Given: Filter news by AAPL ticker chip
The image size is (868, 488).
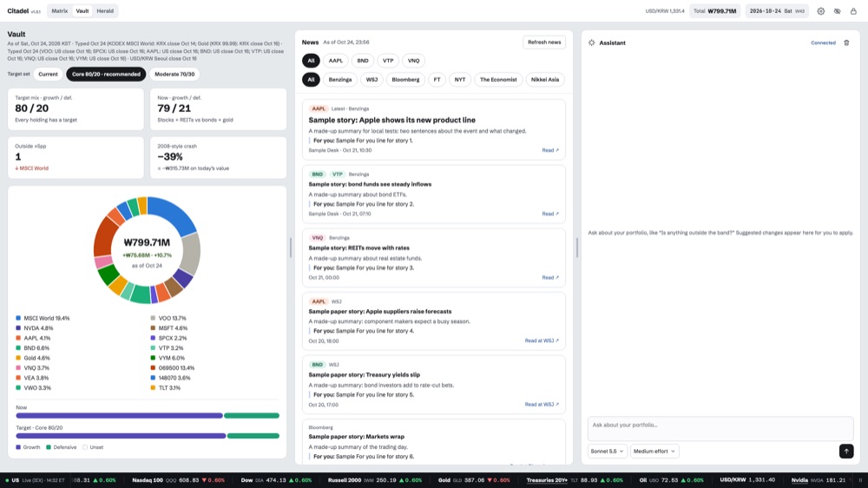Looking at the screenshot, I should (x=335, y=61).
